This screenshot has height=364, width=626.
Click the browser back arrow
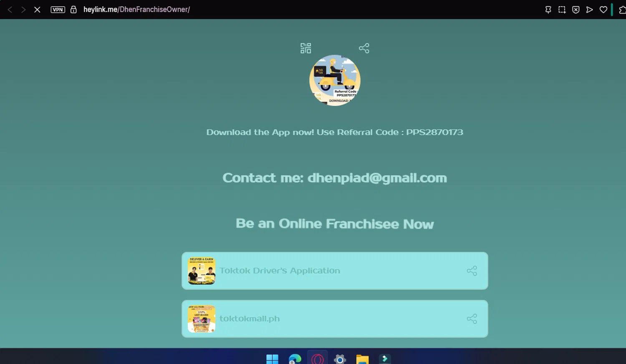(x=10, y=10)
